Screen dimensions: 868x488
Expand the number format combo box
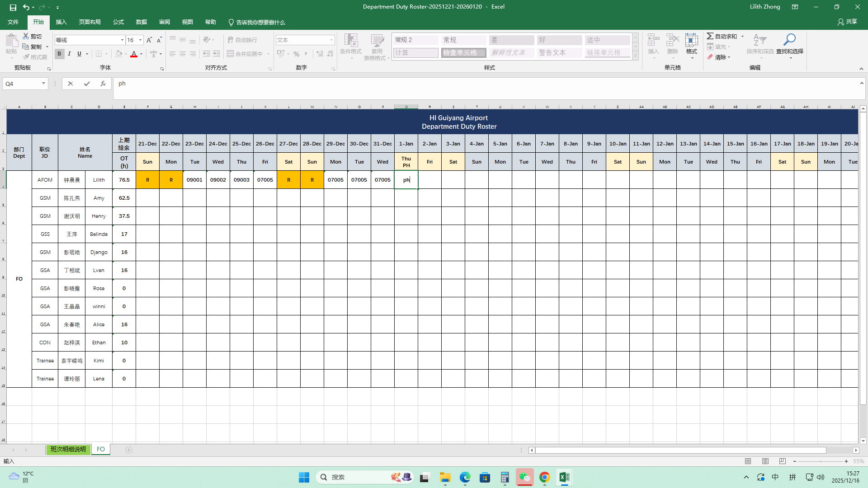[331, 40]
